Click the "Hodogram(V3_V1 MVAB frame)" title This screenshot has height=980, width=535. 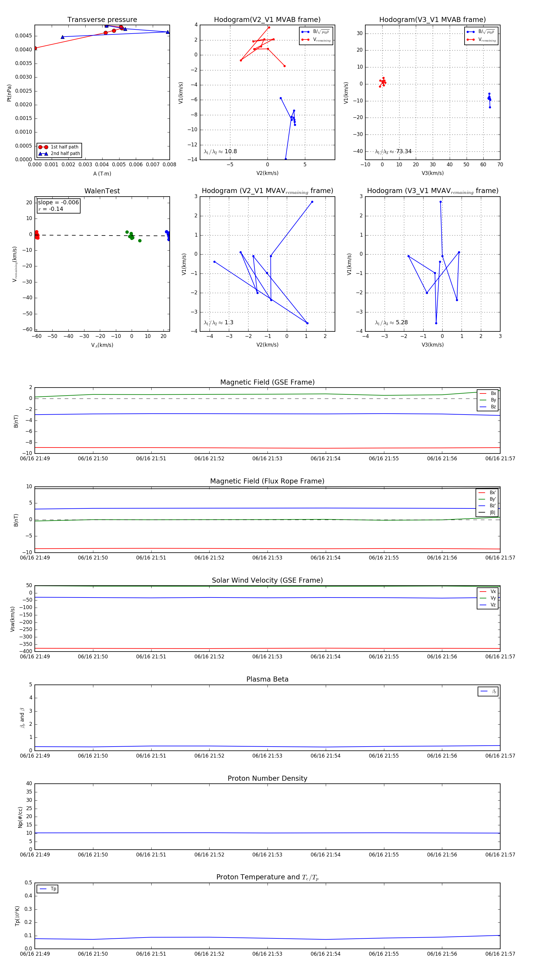click(x=432, y=19)
